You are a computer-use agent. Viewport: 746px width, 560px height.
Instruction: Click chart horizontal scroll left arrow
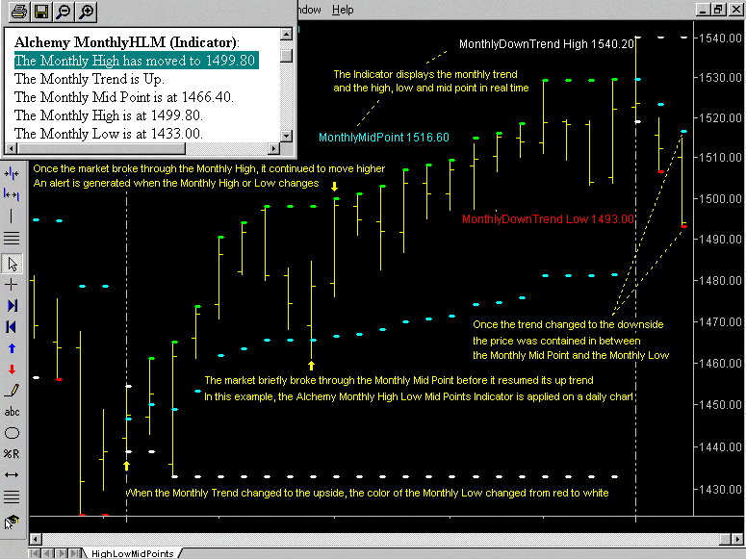pos(35,539)
